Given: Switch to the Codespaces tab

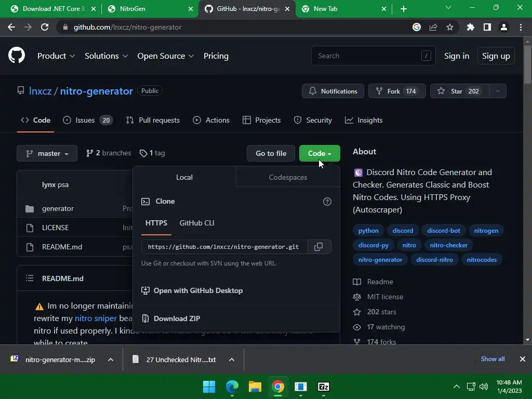Looking at the screenshot, I should coord(288,177).
